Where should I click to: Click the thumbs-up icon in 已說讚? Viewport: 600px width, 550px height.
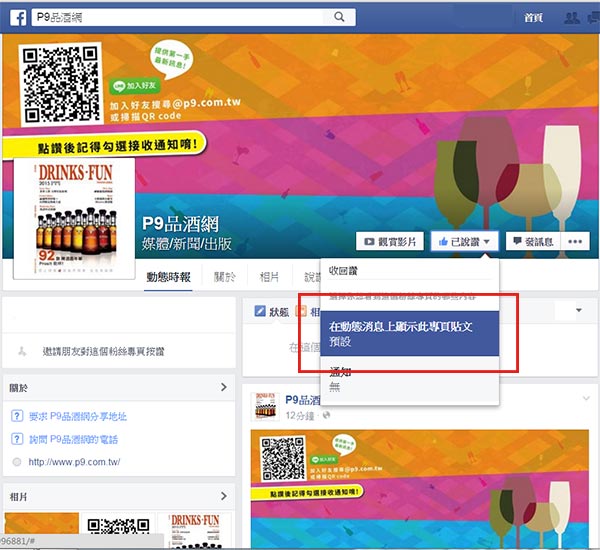pyautogui.click(x=443, y=241)
